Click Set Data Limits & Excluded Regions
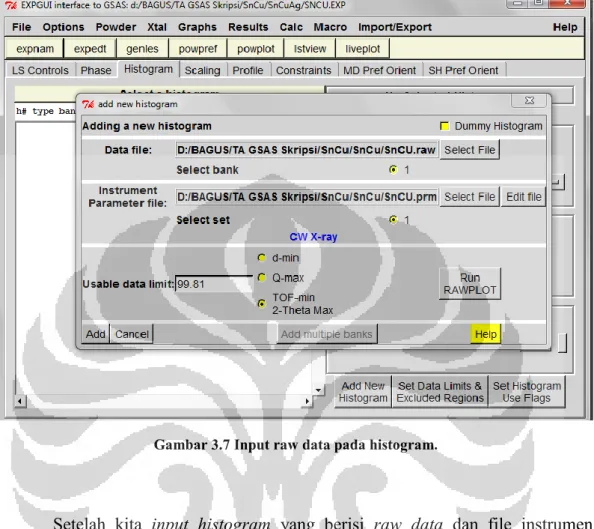The height and width of the screenshot is (529, 594). (440, 392)
